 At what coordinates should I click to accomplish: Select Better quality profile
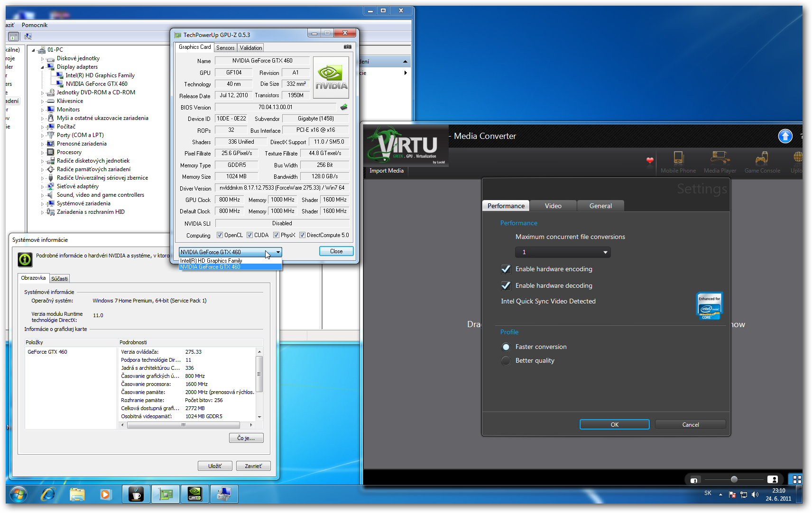[506, 361]
